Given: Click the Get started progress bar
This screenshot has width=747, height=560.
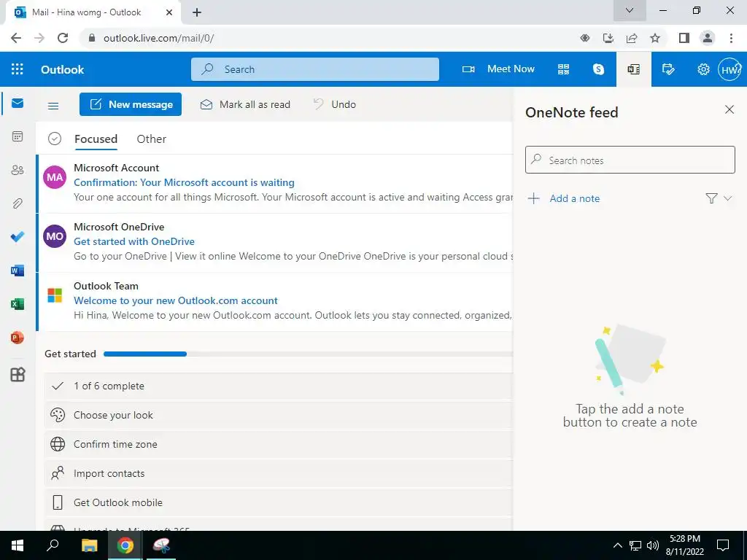Looking at the screenshot, I should pos(308,354).
